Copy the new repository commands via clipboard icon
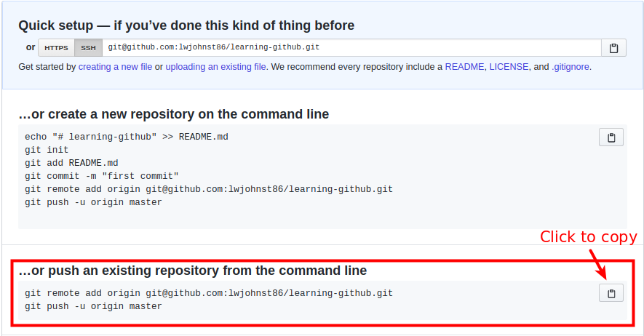The width and height of the screenshot is (644, 336). coord(611,137)
